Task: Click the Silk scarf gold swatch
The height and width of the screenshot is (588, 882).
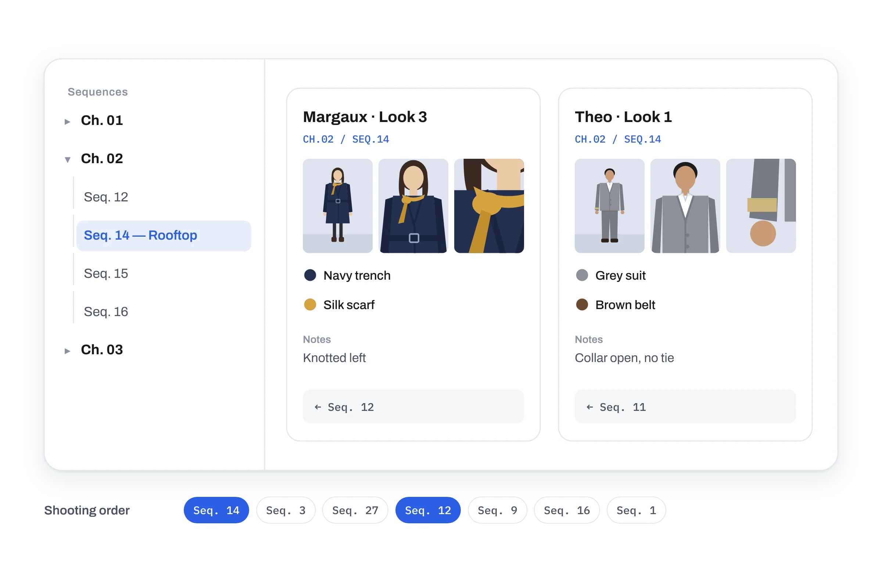Action: (310, 305)
